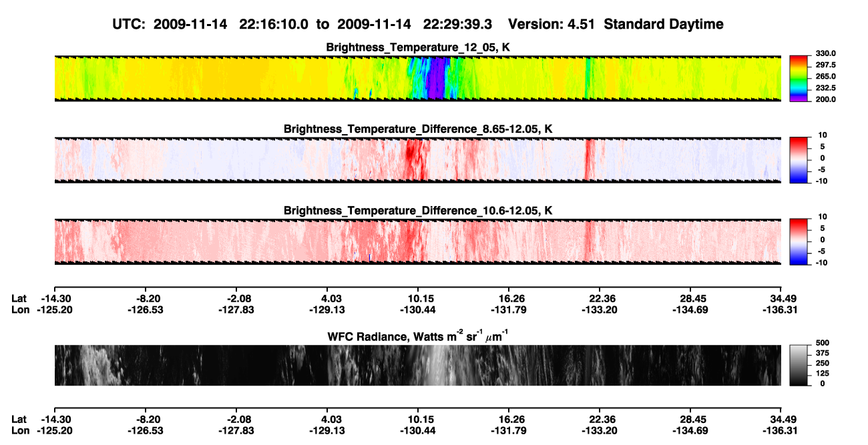Screen dimensions: 868x445
Task: Click the -10 label on 10.6-12.05 color bar
Action: tap(821, 262)
